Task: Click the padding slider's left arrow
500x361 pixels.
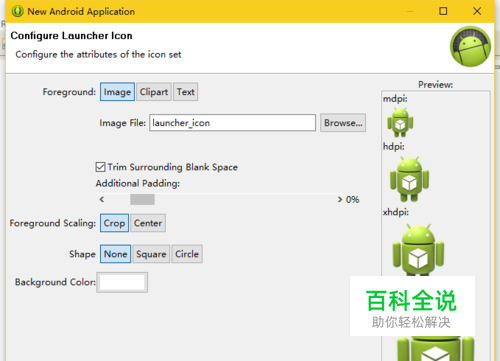Action: 102,200
